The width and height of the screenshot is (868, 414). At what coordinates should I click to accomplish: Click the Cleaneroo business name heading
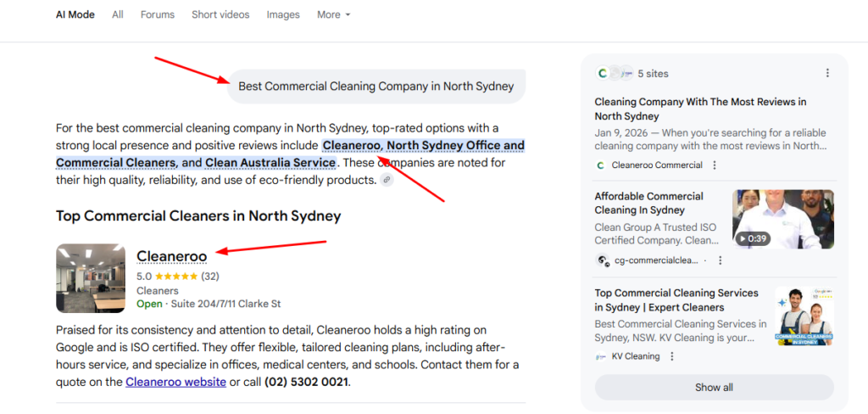[x=171, y=255]
